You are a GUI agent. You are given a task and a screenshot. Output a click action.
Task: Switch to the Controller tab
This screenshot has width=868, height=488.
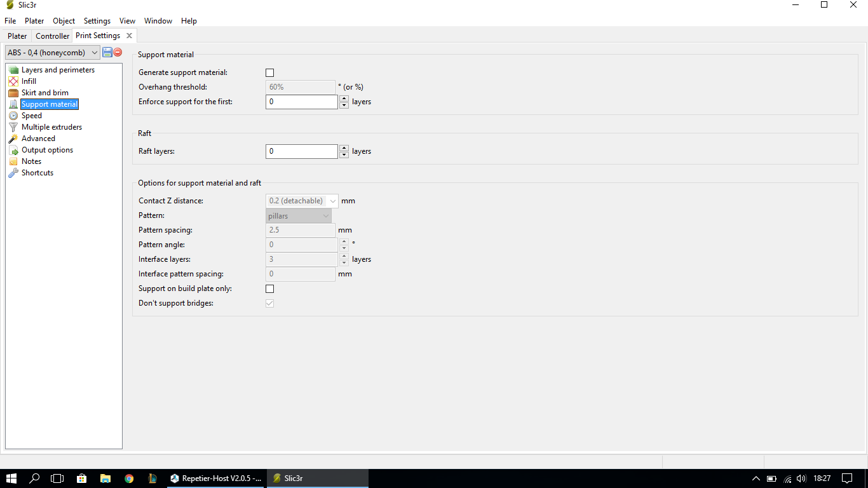click(x=52, y=36)
